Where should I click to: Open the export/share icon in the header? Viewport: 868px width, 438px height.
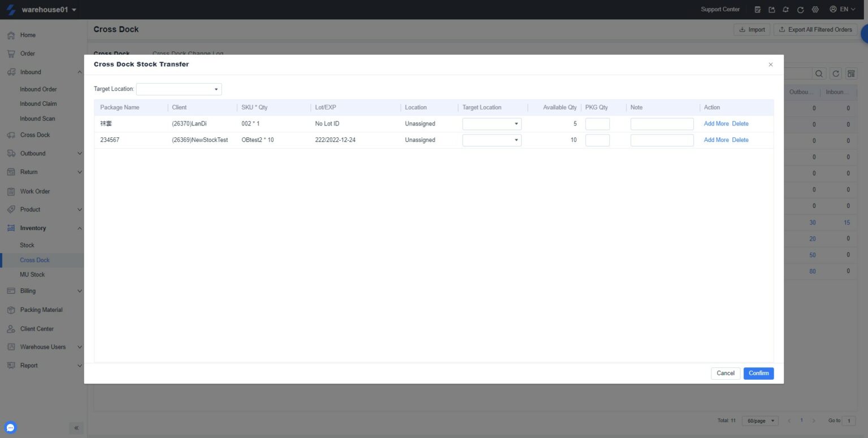pos(771,10)
